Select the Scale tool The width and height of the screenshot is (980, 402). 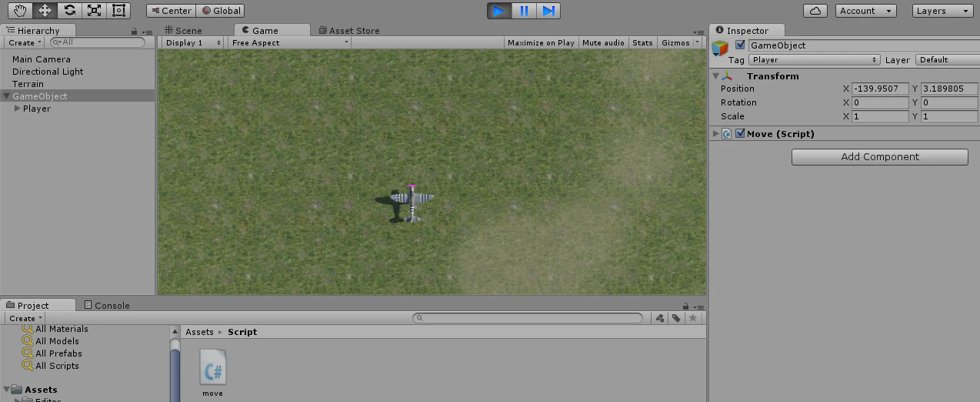pos(94,11)
